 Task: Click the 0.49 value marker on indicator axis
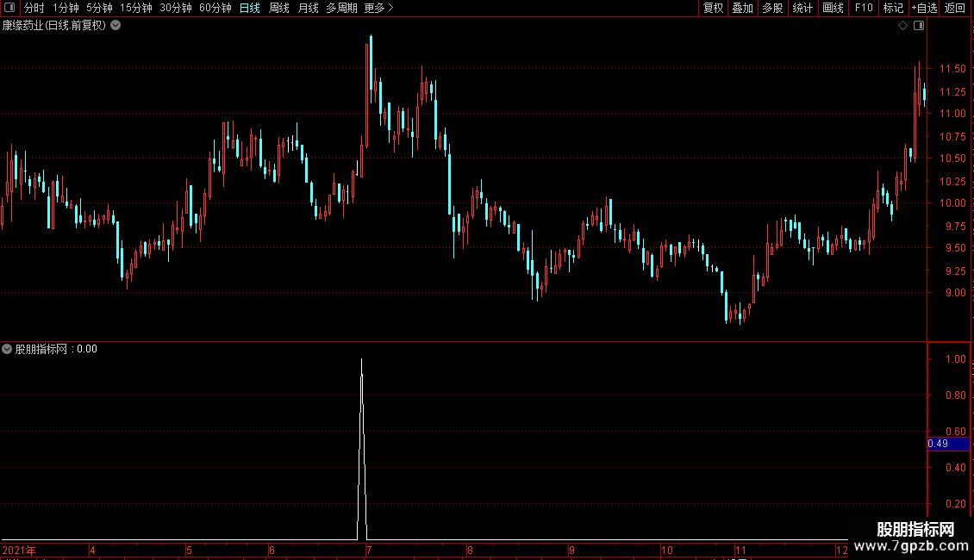948,444
